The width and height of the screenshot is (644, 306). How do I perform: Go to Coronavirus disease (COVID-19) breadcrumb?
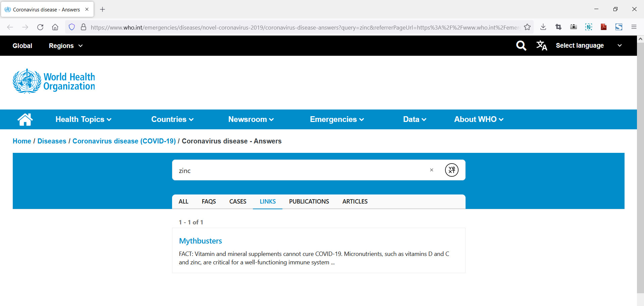[x=124, y=141]
